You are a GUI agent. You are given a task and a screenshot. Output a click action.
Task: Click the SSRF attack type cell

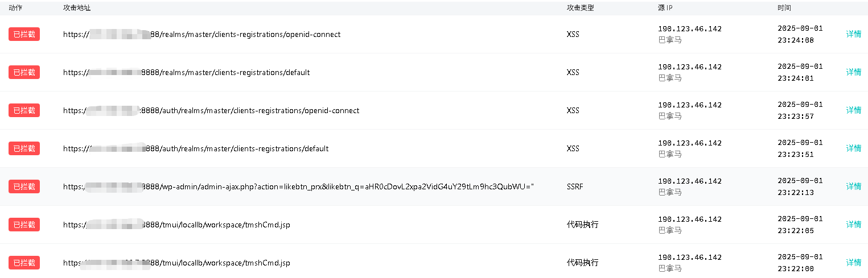(575, 186)
